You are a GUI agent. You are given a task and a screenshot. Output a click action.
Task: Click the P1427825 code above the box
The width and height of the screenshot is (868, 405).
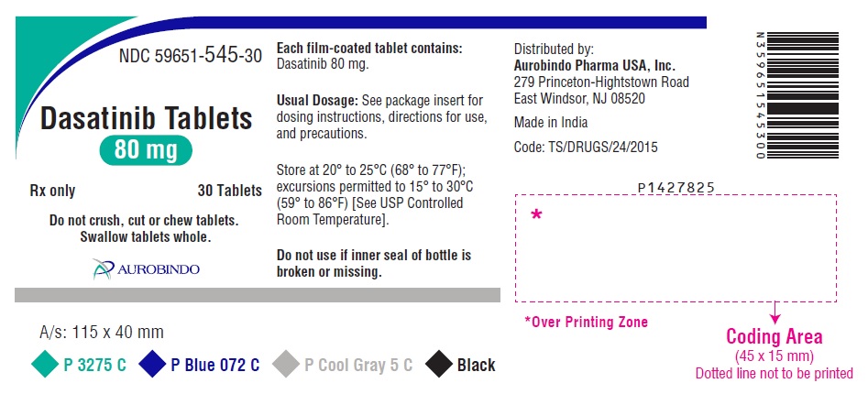676,187
